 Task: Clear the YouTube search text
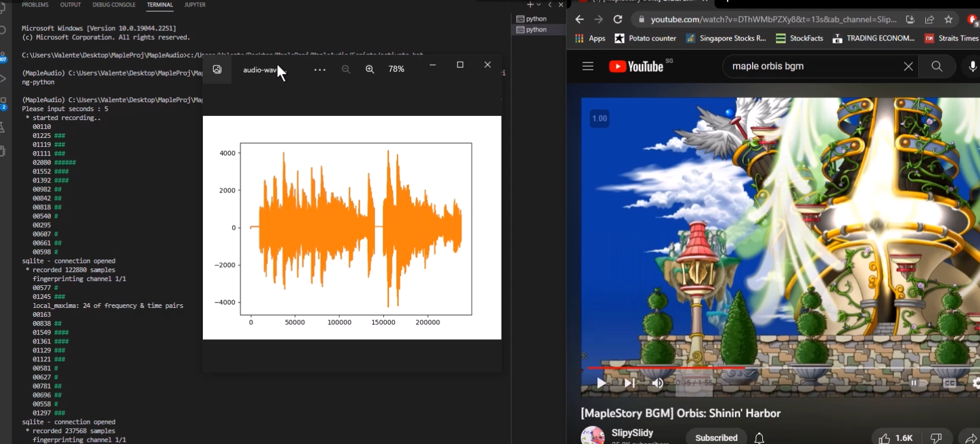(x=908, y=67)
